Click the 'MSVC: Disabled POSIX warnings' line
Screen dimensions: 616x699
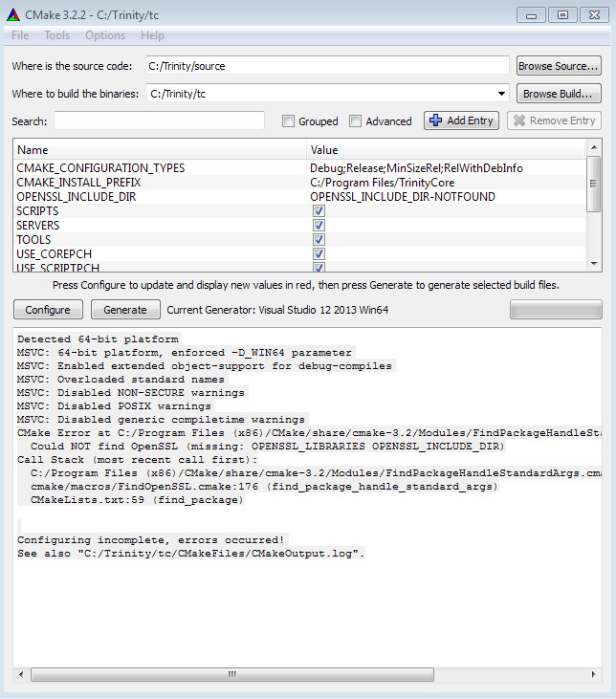click(114, 406)
